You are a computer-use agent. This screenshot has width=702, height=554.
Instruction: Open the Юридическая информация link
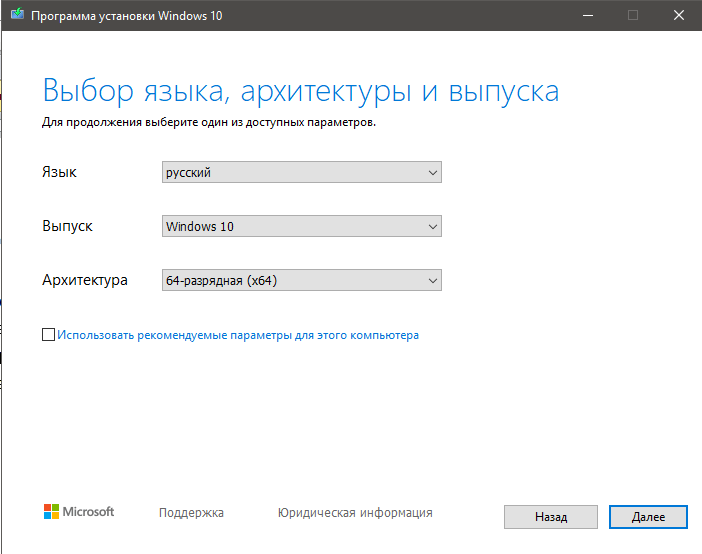coord(355,512)
